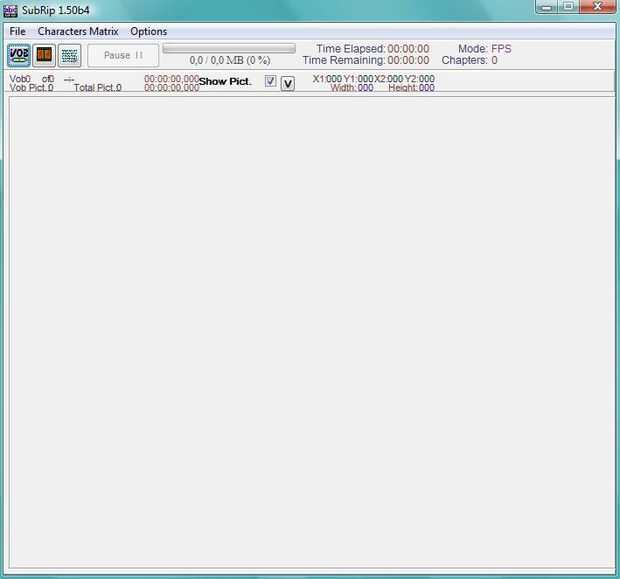Close the SubRip window
Image resolution: width=620 pixels, height=579 pixels.
(x=598, y=7)
